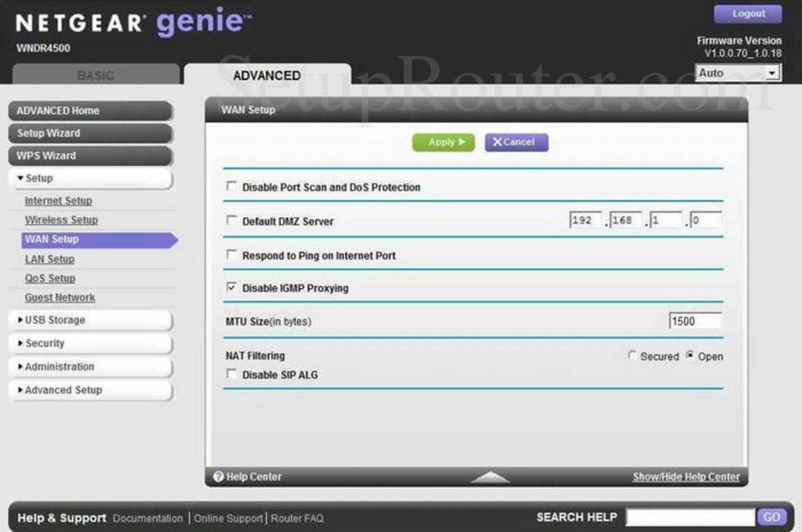Image resolution: width=802 pixels, height=532 pixels.
Task: Check "Respond to Ping on Internet Port"
Action: coord(232,255)
